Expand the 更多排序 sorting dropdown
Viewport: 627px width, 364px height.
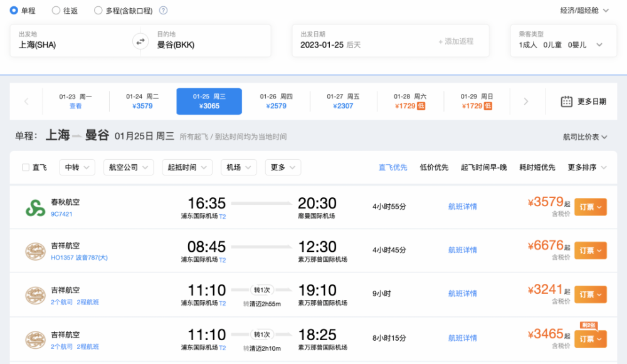pos(587,167)
